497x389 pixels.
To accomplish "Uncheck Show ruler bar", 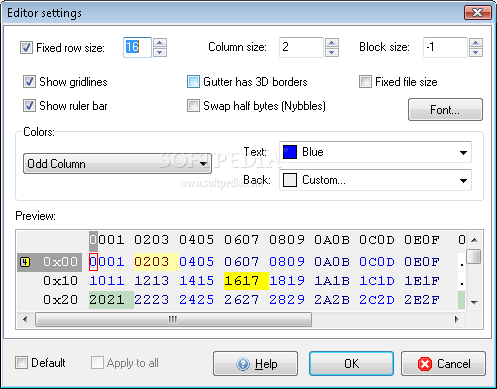I will click(x=29, y=106).
